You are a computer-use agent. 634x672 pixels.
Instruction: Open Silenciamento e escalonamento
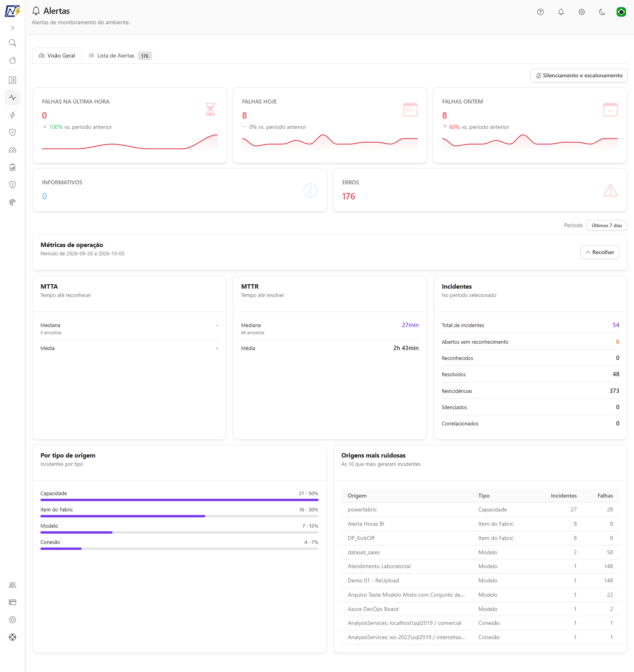point(579,76)
